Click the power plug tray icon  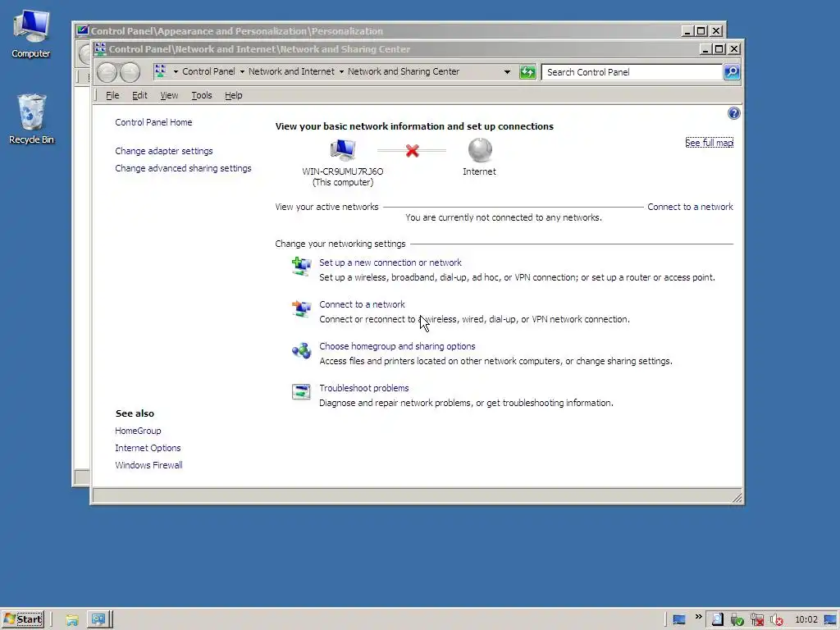pos(737,620)
